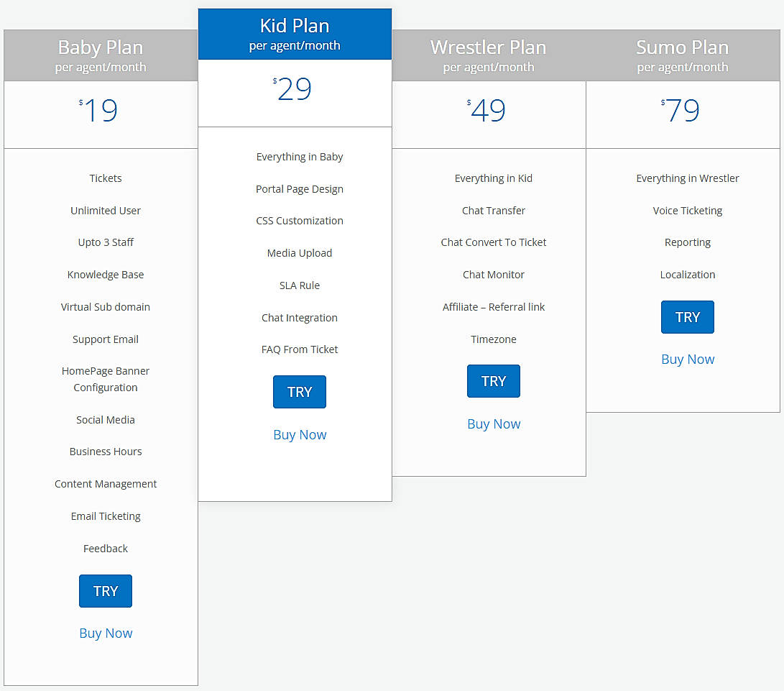Screen dimensions: 784x691
Task: Click 'Virtual Sub domain' feature text
Action: (106, 307)
